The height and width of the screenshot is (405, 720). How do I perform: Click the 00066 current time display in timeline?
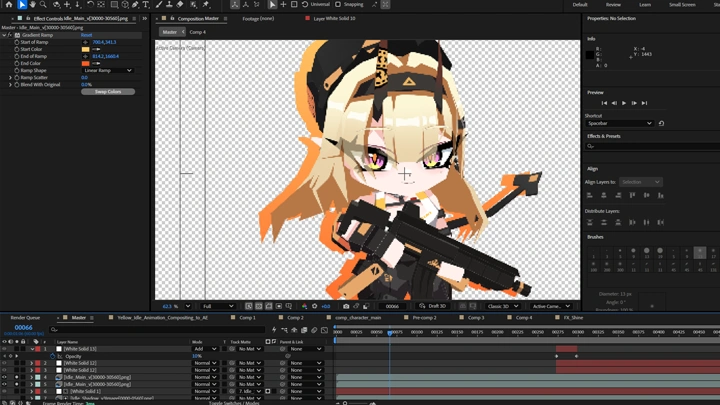click(x=23, y=327)
